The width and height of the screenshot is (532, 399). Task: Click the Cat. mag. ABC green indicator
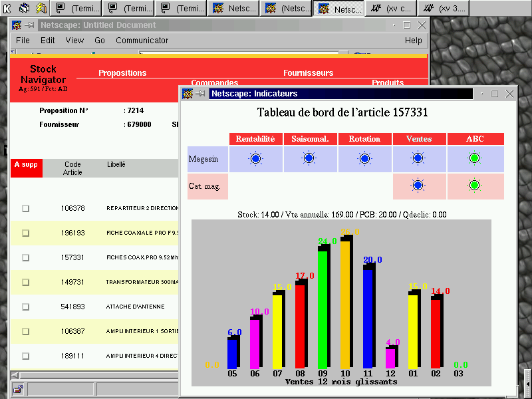474,186
